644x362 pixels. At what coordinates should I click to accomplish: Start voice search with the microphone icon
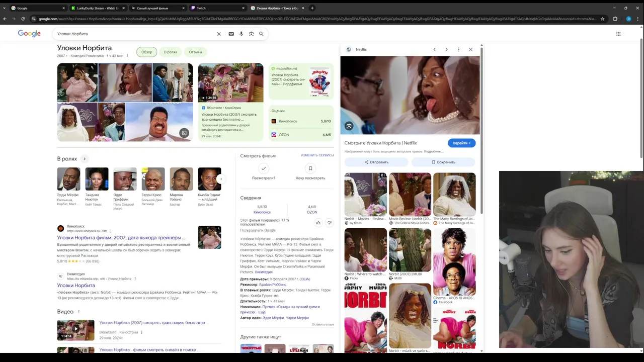pos(241,34)
